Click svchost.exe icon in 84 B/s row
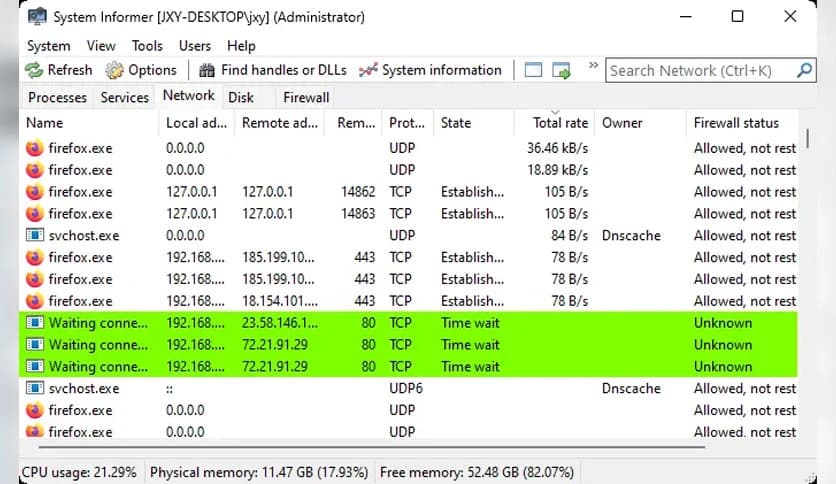This screenshot has height=484, width=836. (35, 236)
